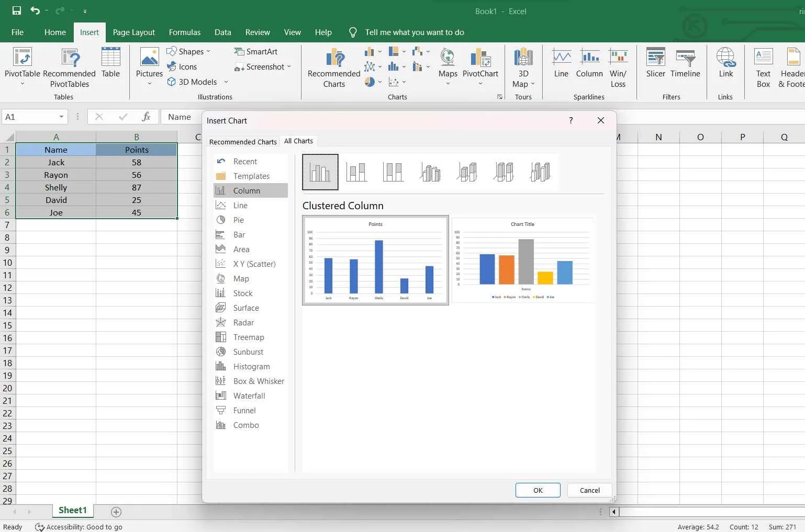Insert a PivotTable
Viewport: 805px width, 532px height.
(x=22, y=67)
